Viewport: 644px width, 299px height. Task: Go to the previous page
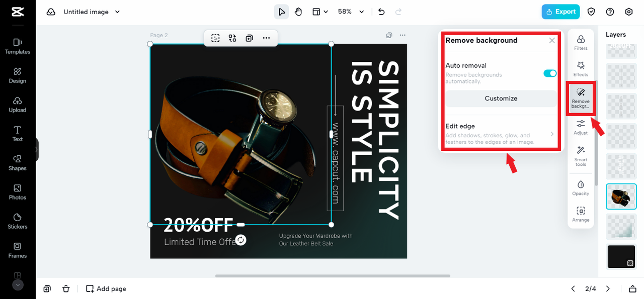(x=573, y=288)
